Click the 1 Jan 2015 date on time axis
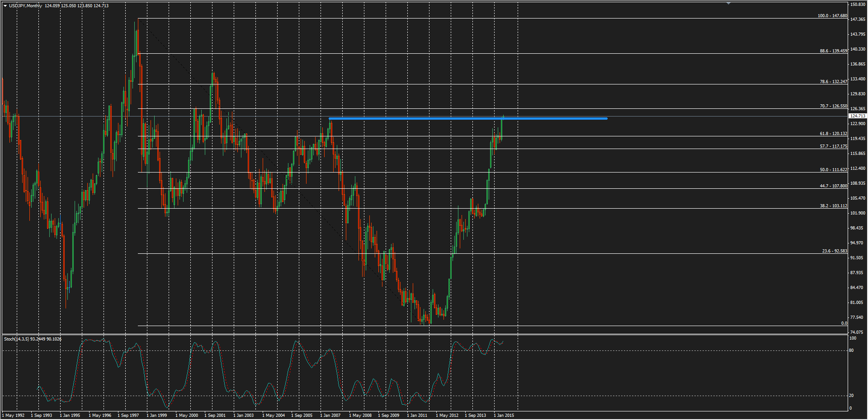The height and width of the screenshot is (420, 868). pos(504,415)
